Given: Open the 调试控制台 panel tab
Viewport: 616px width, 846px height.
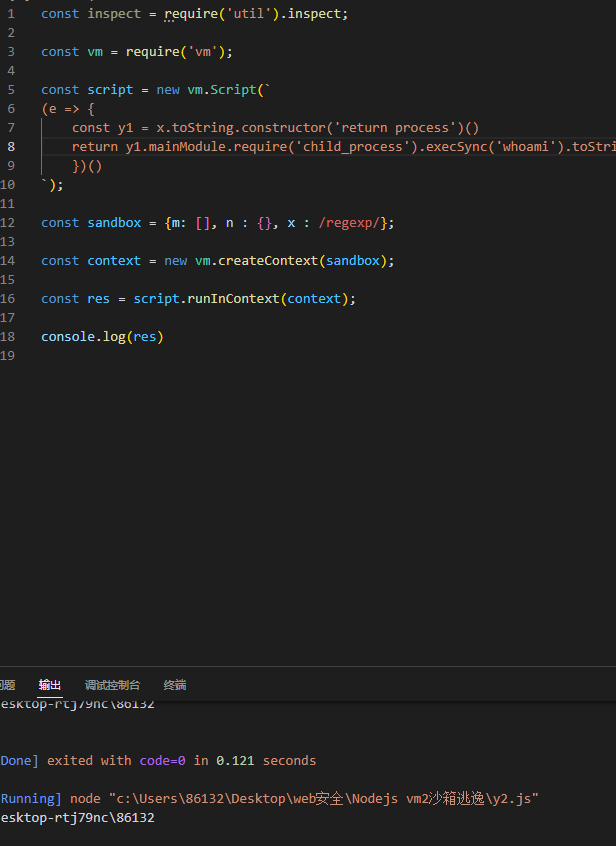Looking at the screenshot, I should (x=112, y=685).
